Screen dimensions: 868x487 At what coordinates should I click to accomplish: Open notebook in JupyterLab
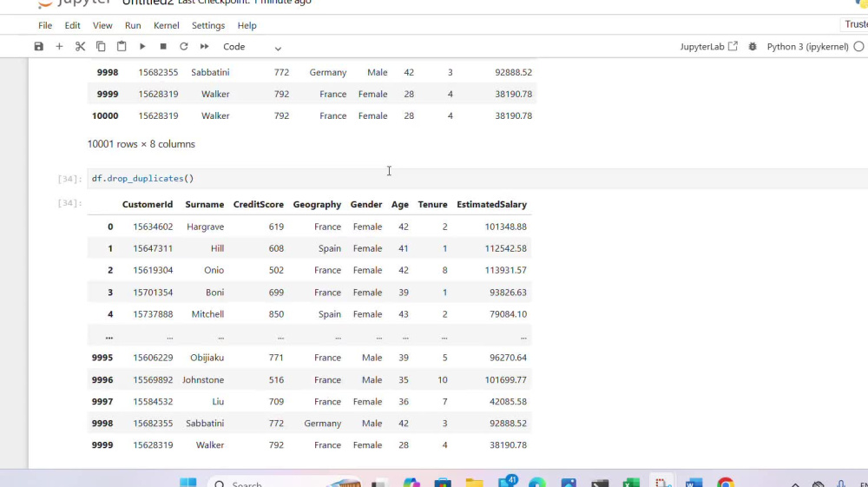(708, 47)
